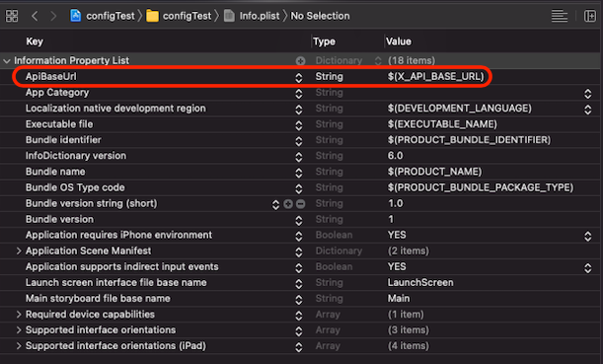
Task: Open Dictionary type stepper for Information Property List
Action: tap(378, 61)
